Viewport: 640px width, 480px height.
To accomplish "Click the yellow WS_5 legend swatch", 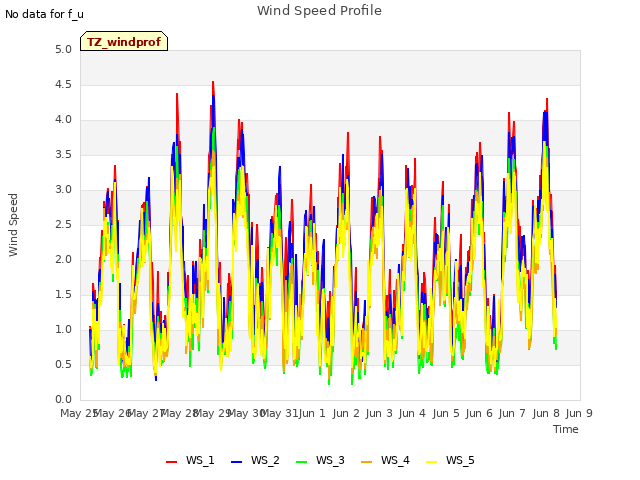I will [x=431, y=461].
